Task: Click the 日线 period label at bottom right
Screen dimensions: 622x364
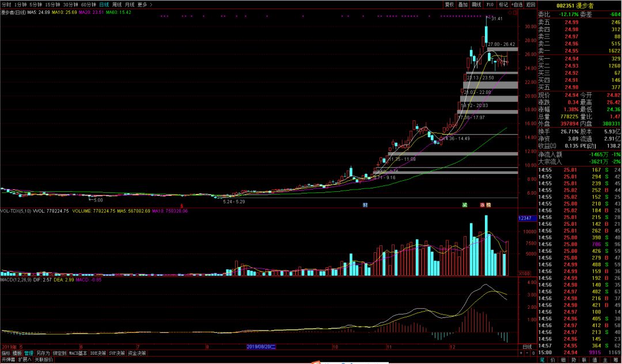Action: [x=527, y=347]
